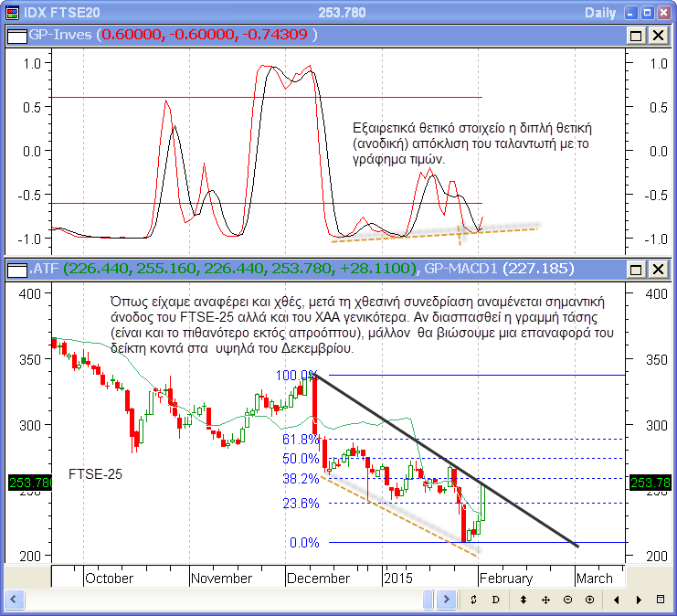Viewport: 677px width, 616px height.
Task: Click the vertical rescale Y-axis arrow icon
Action: (524, 600)
